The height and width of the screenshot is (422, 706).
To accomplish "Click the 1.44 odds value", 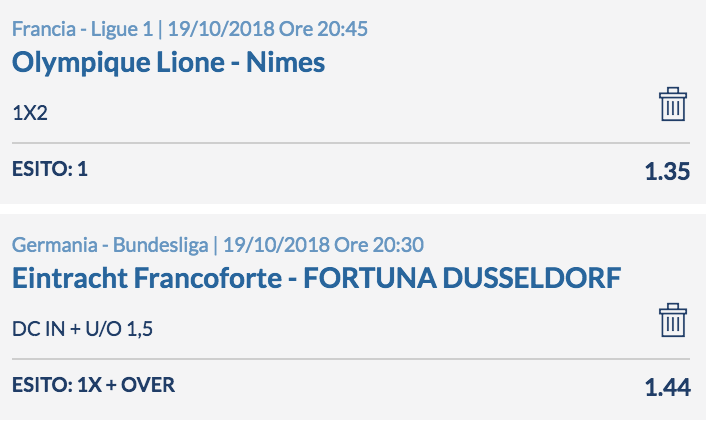I will point(667,387).
